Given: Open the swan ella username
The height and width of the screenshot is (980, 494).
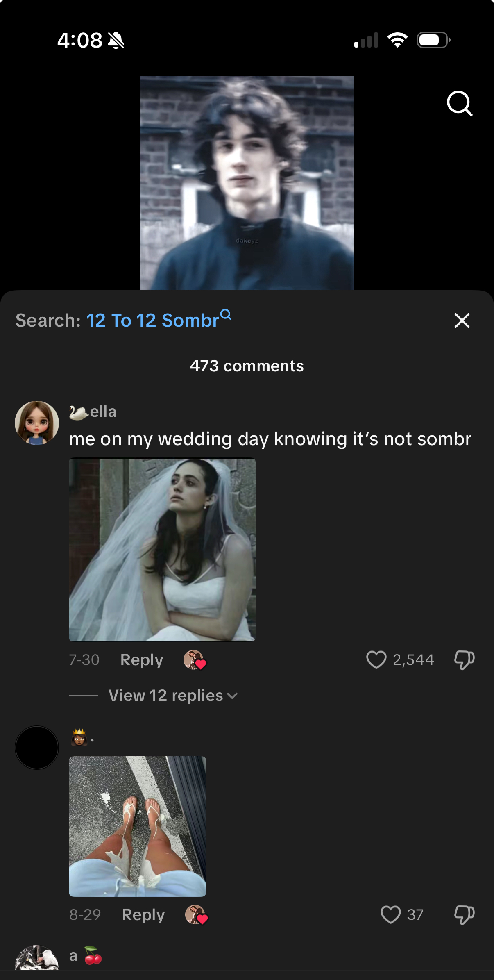Looking at the screenshot, I should pyautogui.click(x=93, y=412).
